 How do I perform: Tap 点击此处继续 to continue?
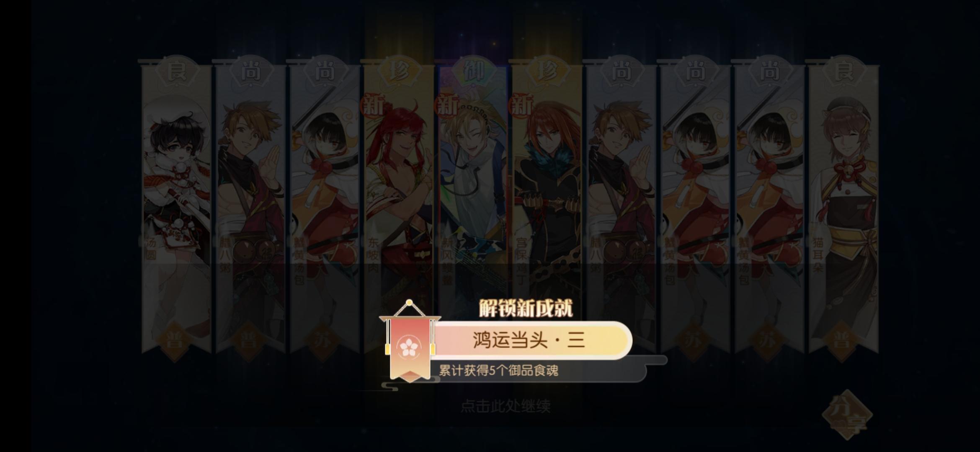[x=505, y=406]
